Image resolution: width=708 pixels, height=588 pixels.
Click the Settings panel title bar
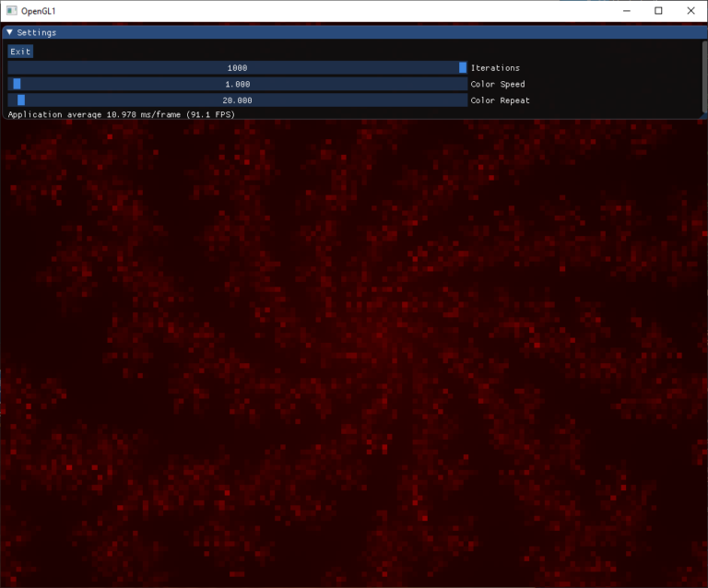coord(354,32)
